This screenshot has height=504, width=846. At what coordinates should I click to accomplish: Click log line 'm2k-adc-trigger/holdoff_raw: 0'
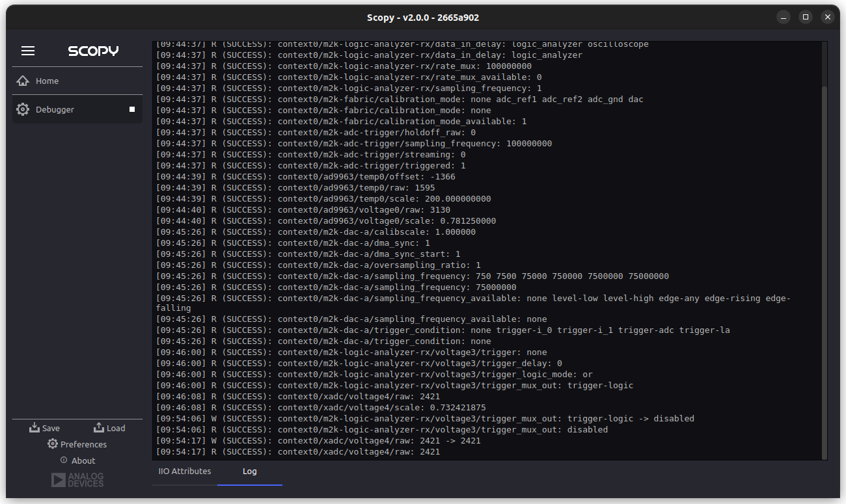click(x=316, y=133)
